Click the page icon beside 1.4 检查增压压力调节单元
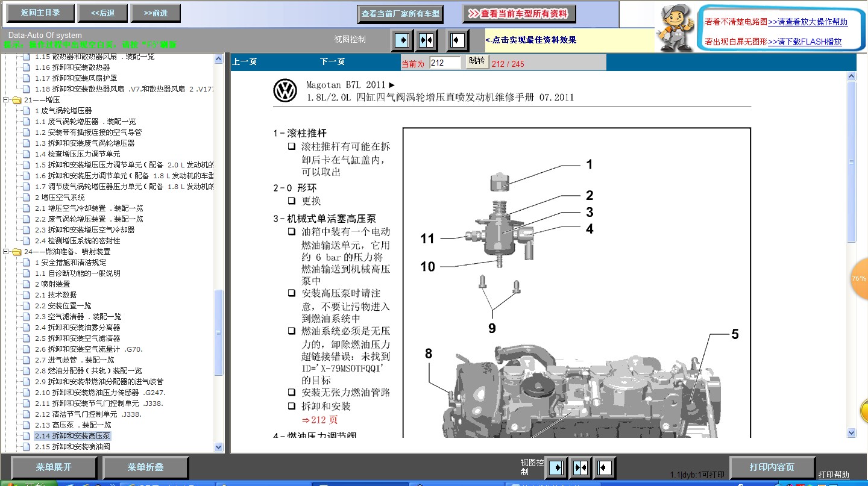Image resolution: width=868 pixels, height=486 pixels. tap(26, 154)
